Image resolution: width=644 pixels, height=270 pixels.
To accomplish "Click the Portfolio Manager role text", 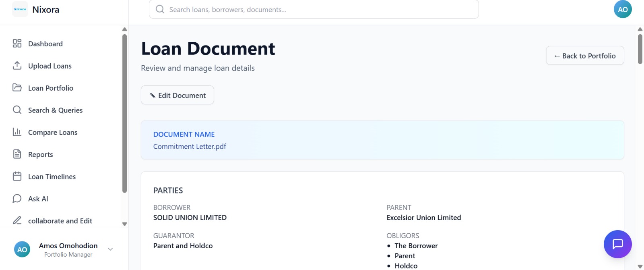I will [68, 255].
